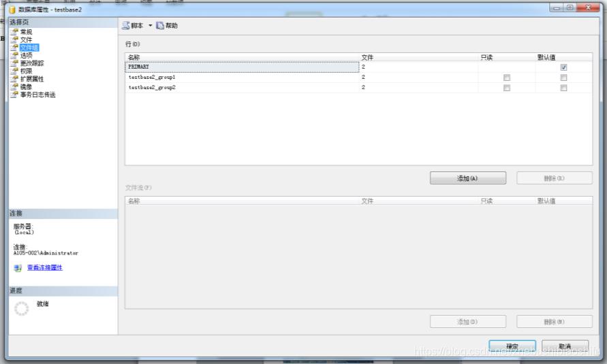Viewport: 607px width, 364px height.
Task: Click the database icon in the title bar
Action: coord(12,10)
